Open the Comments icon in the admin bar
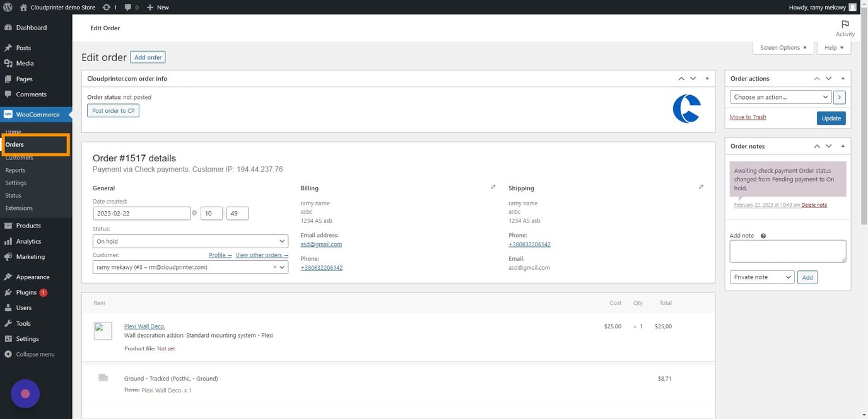 [x=128, y=7]
